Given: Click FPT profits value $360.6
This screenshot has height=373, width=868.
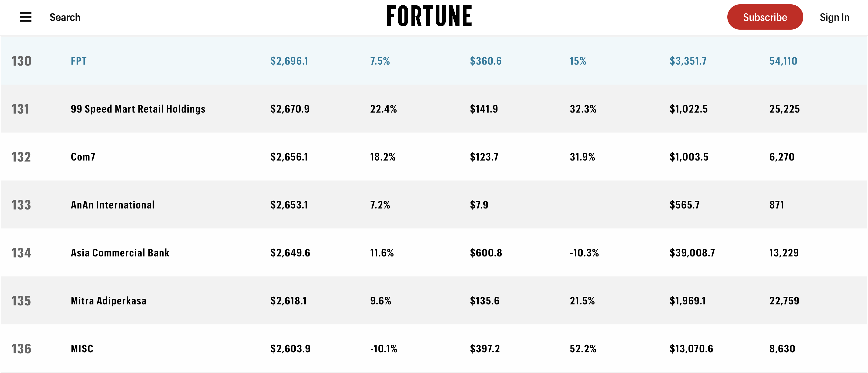Looking at the screenshot, I should pos(486,61).
